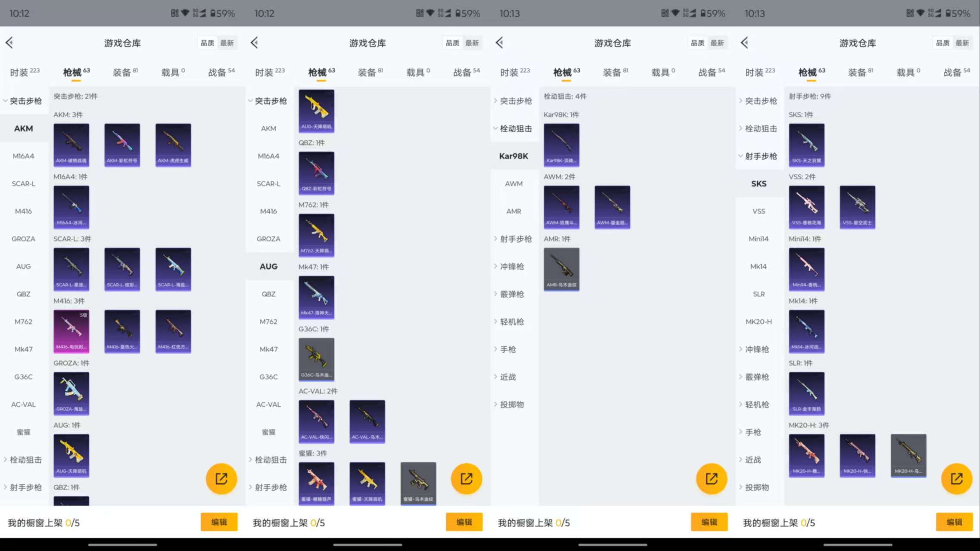Tap 编辑 button on the fourth screen

[x=955, y=522]
